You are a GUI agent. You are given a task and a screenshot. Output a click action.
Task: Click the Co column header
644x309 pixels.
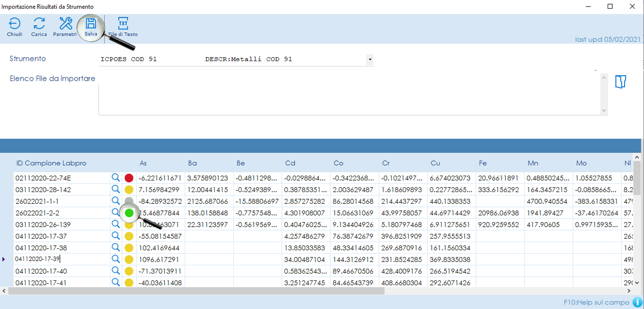pyautogui.click(x=339, y=163)
